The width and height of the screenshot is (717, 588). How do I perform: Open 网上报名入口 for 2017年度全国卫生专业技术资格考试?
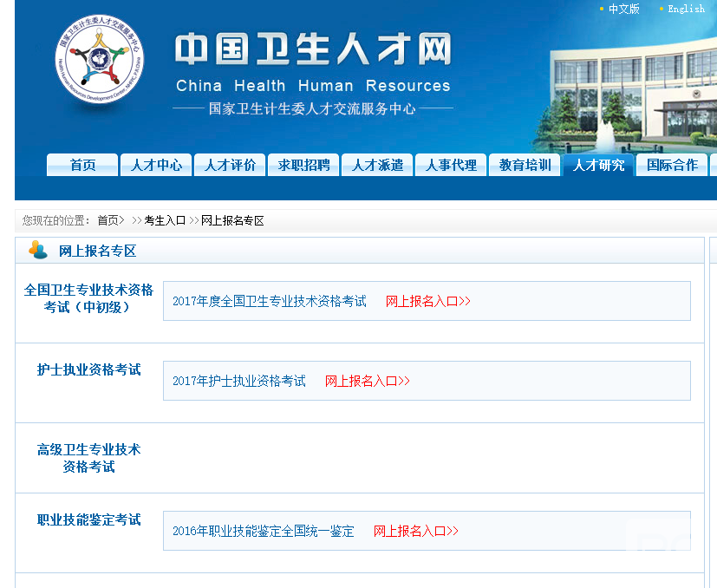pos(428,301)
